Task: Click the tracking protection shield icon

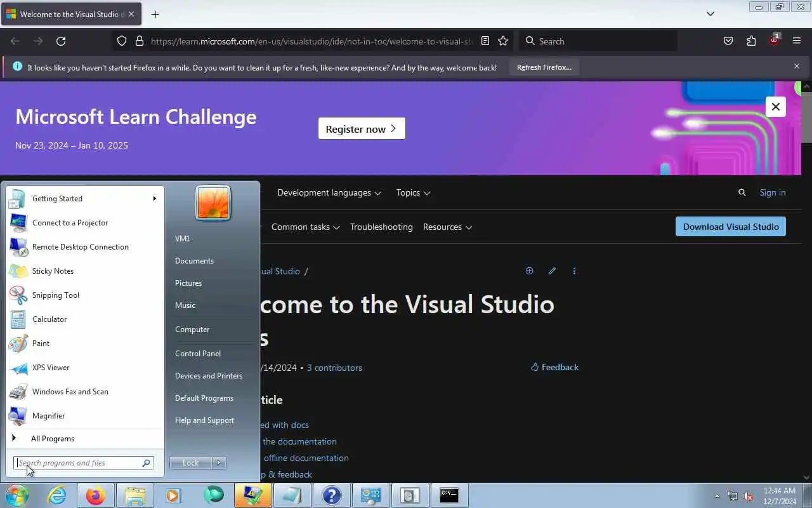Action: pyautogui.click(x=122, y=41)
